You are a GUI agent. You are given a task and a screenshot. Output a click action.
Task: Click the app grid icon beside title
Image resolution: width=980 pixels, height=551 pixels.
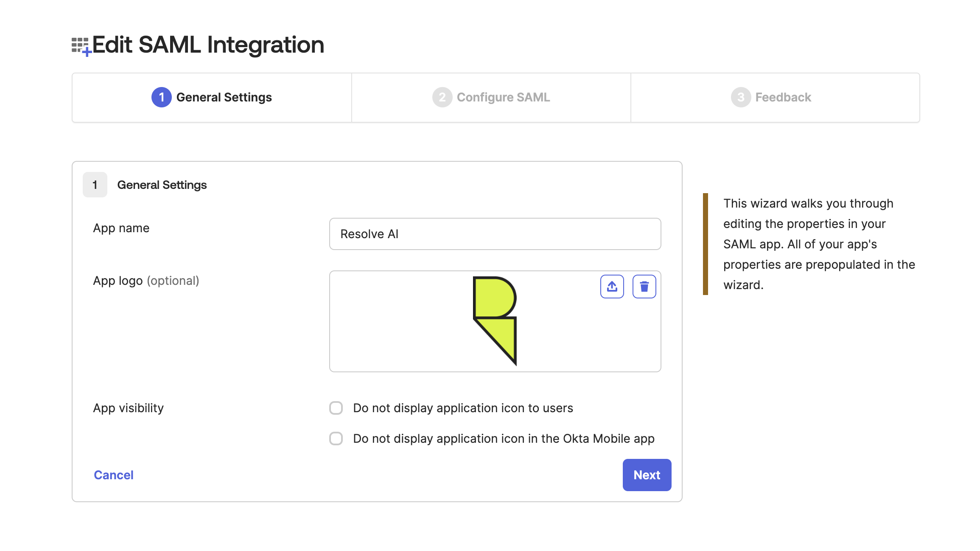pyautogui.click(x=81, y=46)
